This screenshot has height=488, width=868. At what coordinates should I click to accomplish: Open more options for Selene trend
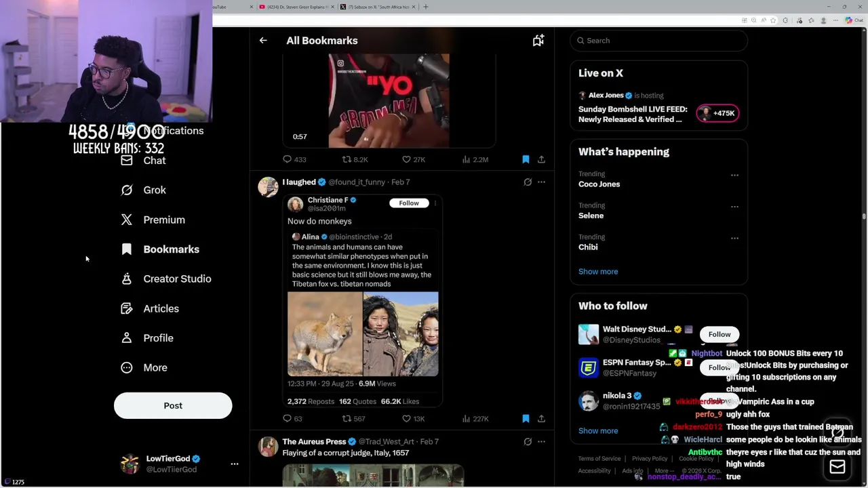coord(734,207)
